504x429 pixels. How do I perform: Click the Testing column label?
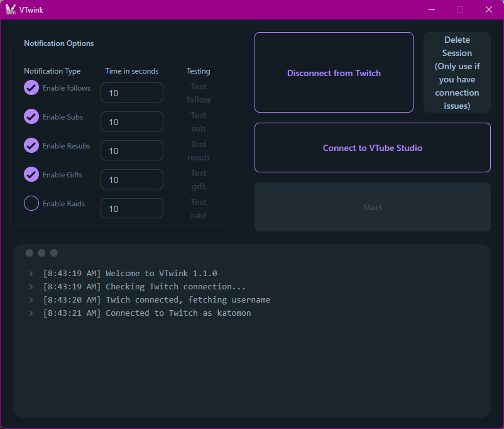click(199, 71)
